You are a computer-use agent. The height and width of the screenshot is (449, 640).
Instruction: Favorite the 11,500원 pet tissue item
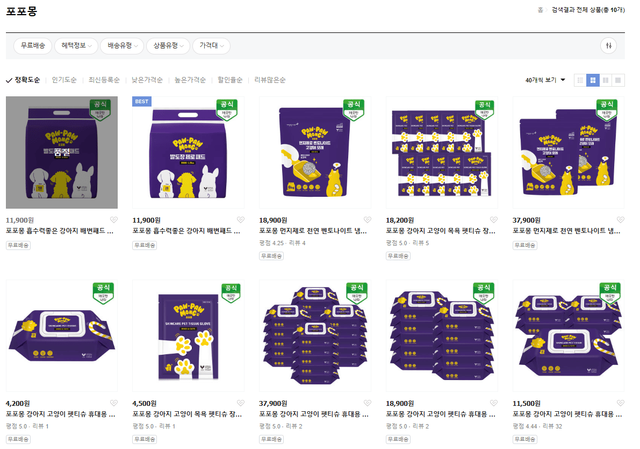(x=620, y=403)
